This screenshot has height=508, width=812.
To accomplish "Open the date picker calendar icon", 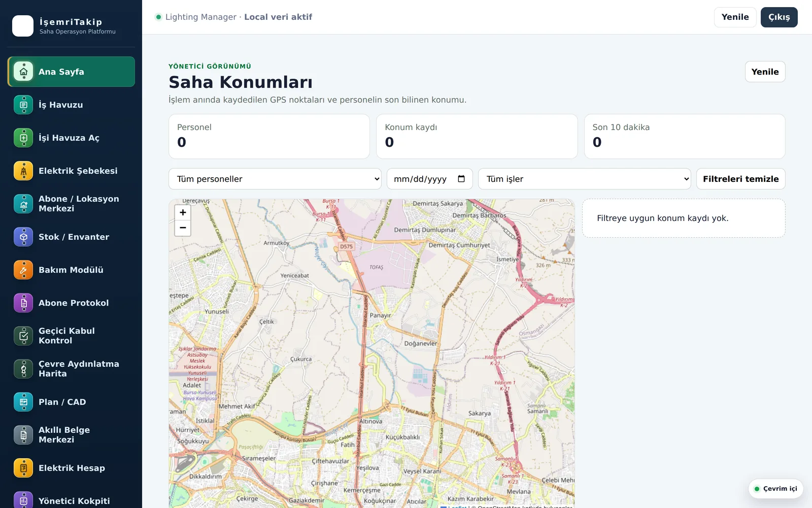I will coord(461,179).
